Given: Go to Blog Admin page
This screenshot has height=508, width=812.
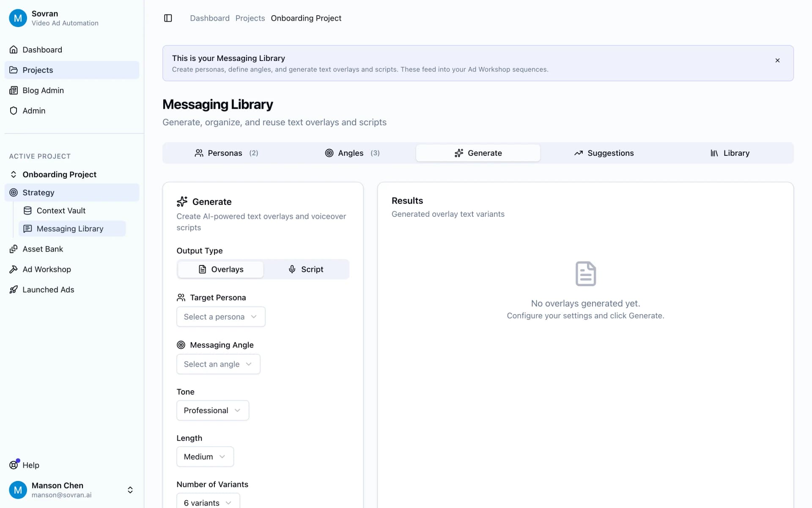Looking at the screenshot, I should click(x=43, y=90).
